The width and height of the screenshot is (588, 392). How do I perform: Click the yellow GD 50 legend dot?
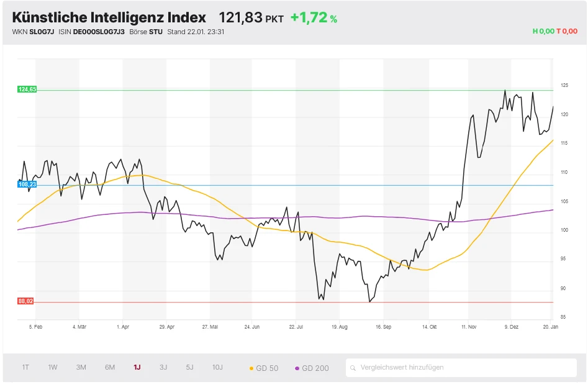click(251, 368)
